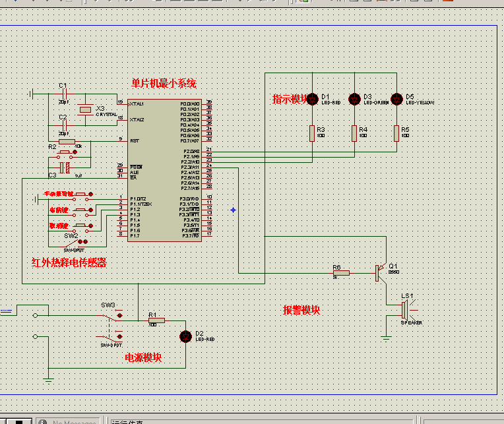Open the No Messages simulation log indicator
Screen dimensions: 504x424
point(68,422)
